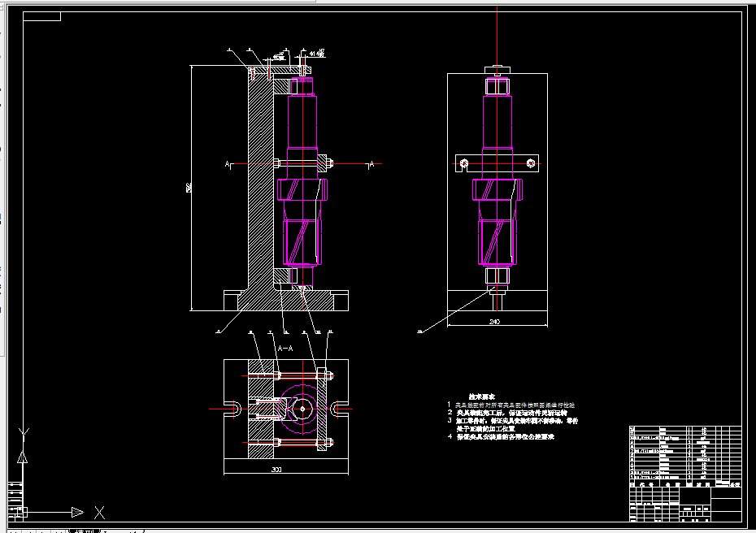Select technical requirement note number 2
This screenshot has height=533, width=756.
point(507,413)
